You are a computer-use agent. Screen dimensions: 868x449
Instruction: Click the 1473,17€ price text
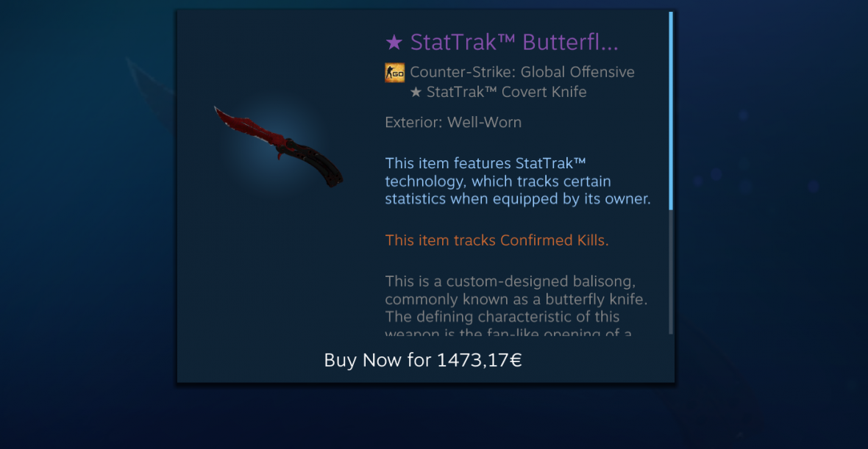tap(480, 361)
